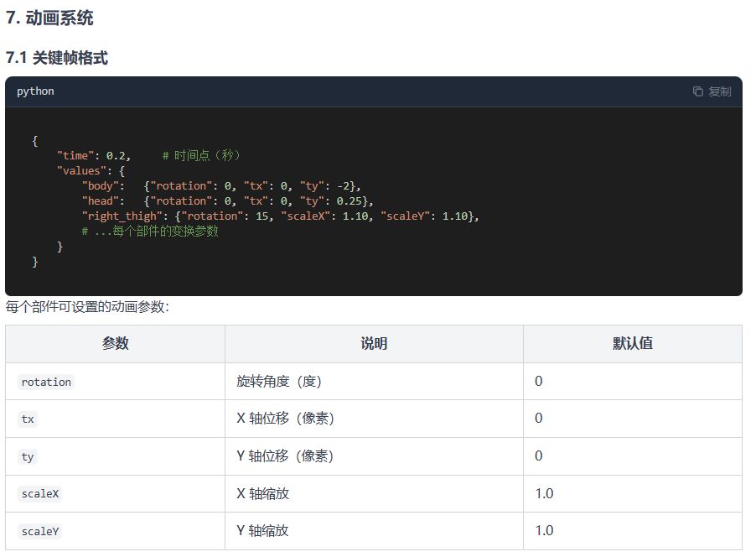Image resolution: width=756 pixels, height=557 pixels.
Task: Click the X 轴缩放 description cell
Action: coord(263,494)
